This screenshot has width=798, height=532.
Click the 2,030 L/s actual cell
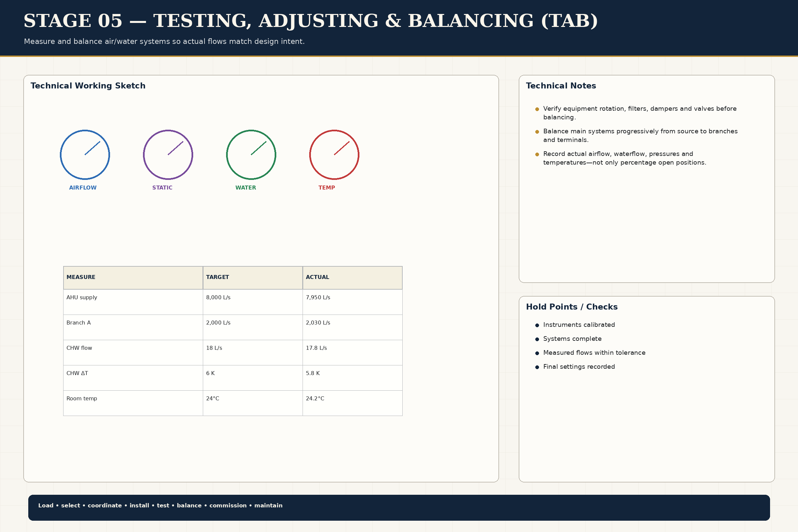352,328
